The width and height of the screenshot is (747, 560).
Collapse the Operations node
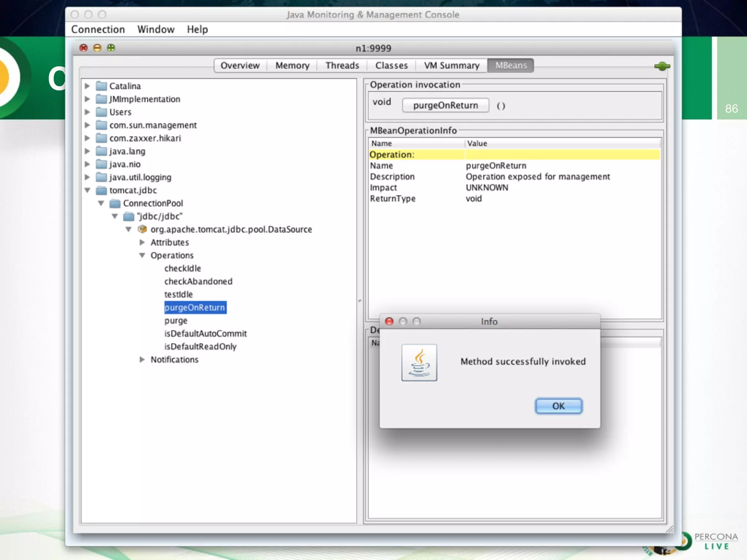[142, 255]
